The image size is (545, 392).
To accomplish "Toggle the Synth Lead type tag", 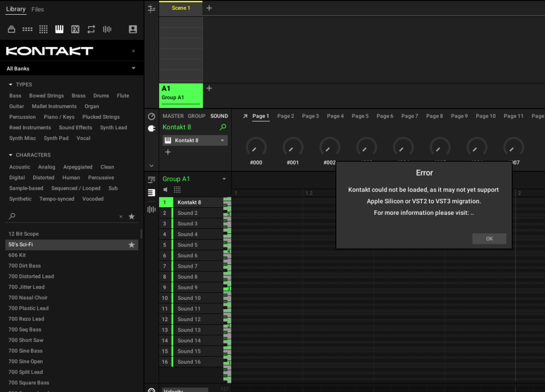I will coord(114,128).
